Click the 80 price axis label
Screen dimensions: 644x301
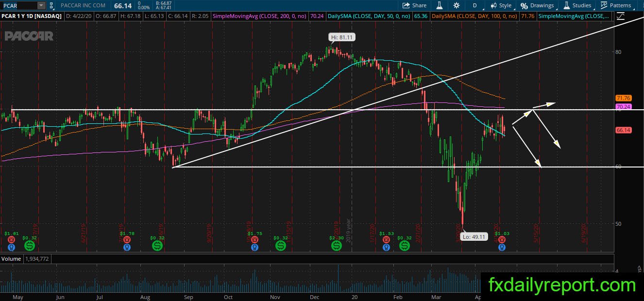(619, 51)
